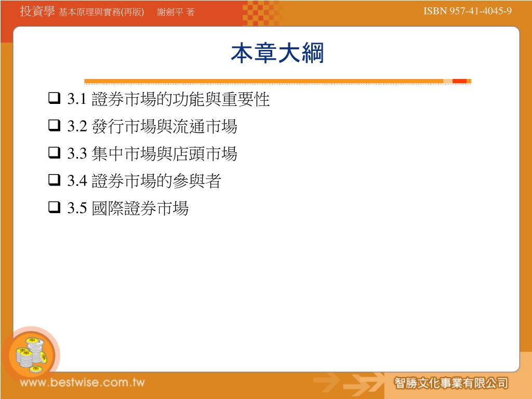This screenshot has height=399, width=532.
Task: Click the subtitle 基本原理與實務(再版)
Action: 101,12
